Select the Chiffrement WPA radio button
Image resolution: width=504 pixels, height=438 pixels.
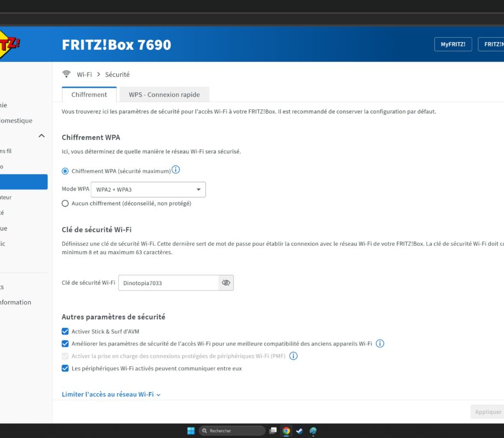65,171
